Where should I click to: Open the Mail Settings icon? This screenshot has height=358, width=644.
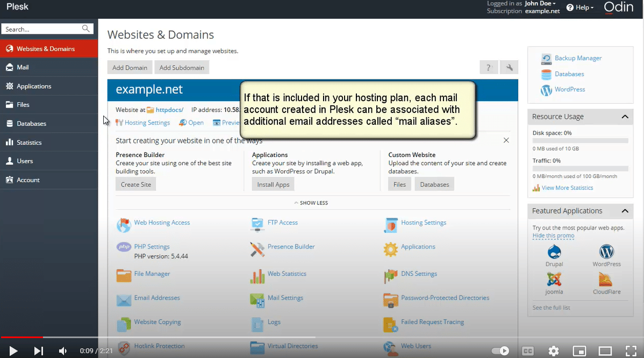click(x=257, y=300)
